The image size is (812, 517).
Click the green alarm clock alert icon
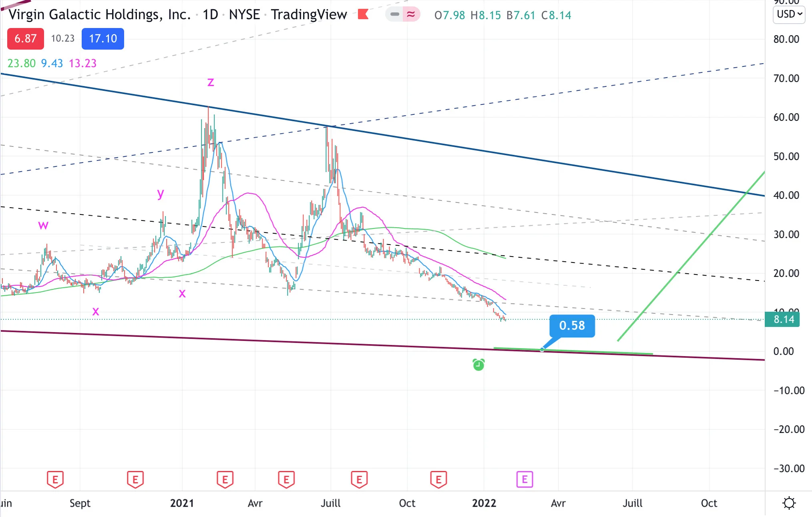478,365
